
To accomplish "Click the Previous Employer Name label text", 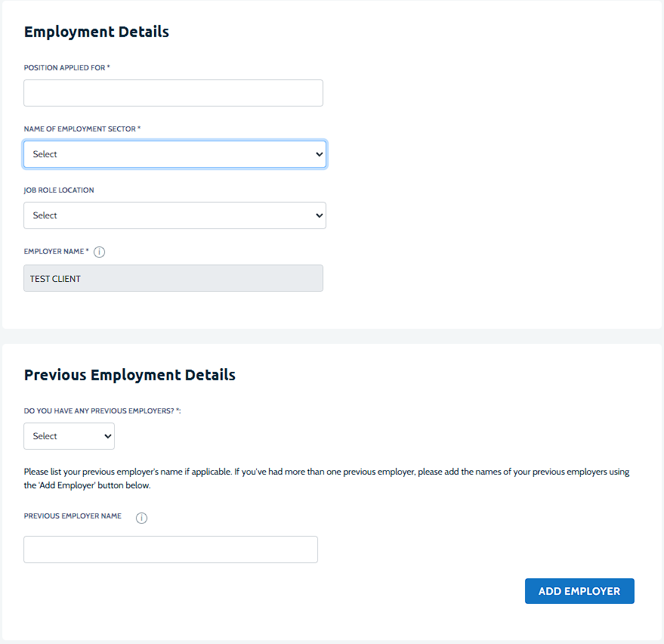I will coord(73,516).
